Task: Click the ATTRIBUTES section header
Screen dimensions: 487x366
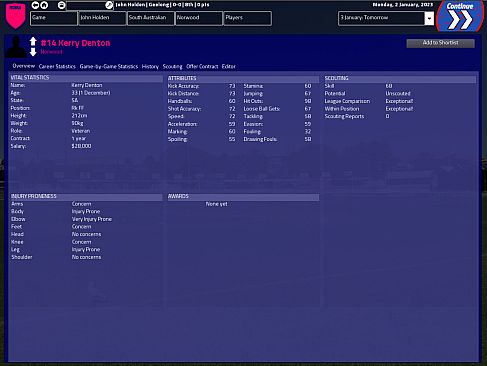Action: point(243,78)
